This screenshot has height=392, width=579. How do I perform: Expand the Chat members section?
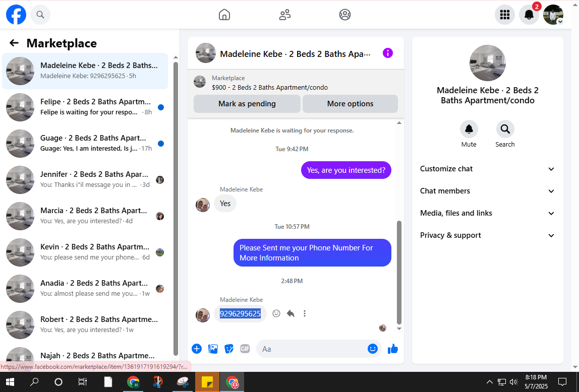(487, 191)
